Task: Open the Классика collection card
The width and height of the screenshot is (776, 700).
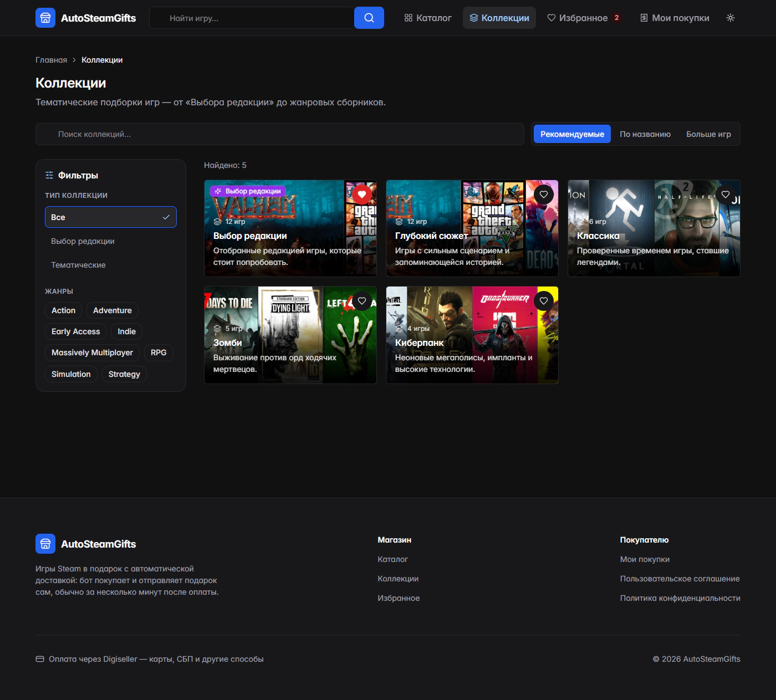Action: pos(654,228)
